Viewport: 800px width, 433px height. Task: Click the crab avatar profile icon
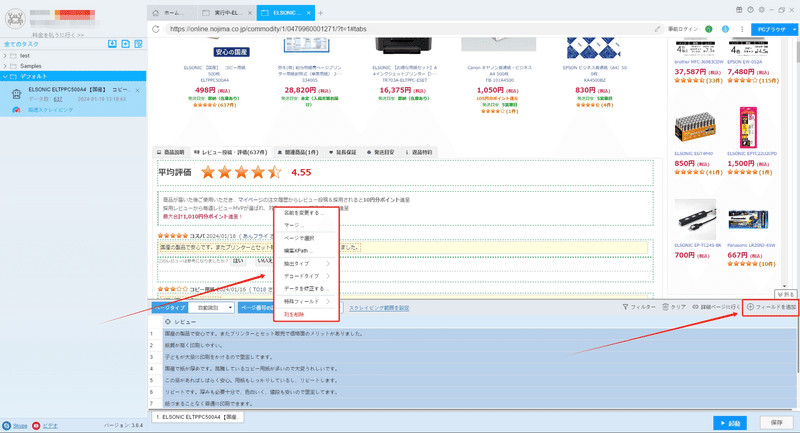pos(15,19)
